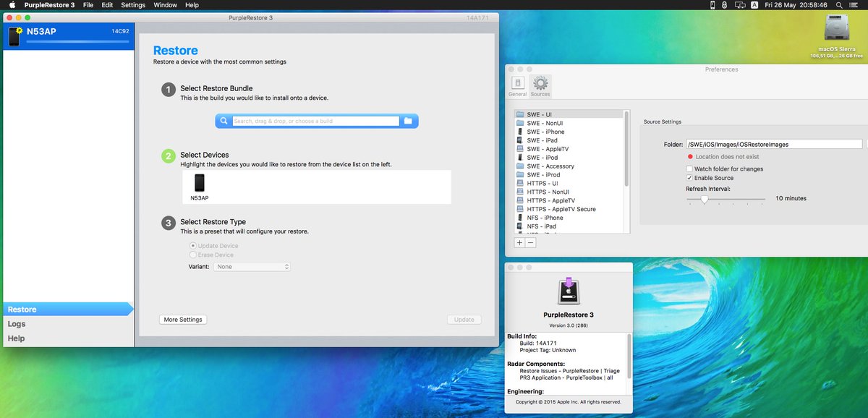Click 'Restore Issues - PurpleRestore | Triage' text
The image size is (868, 418).
click(x=569, y=370)
